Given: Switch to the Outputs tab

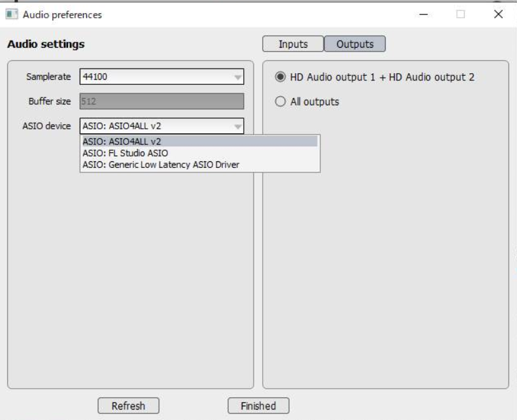Looking at the screenshot, I should click(x=355, y=44).
